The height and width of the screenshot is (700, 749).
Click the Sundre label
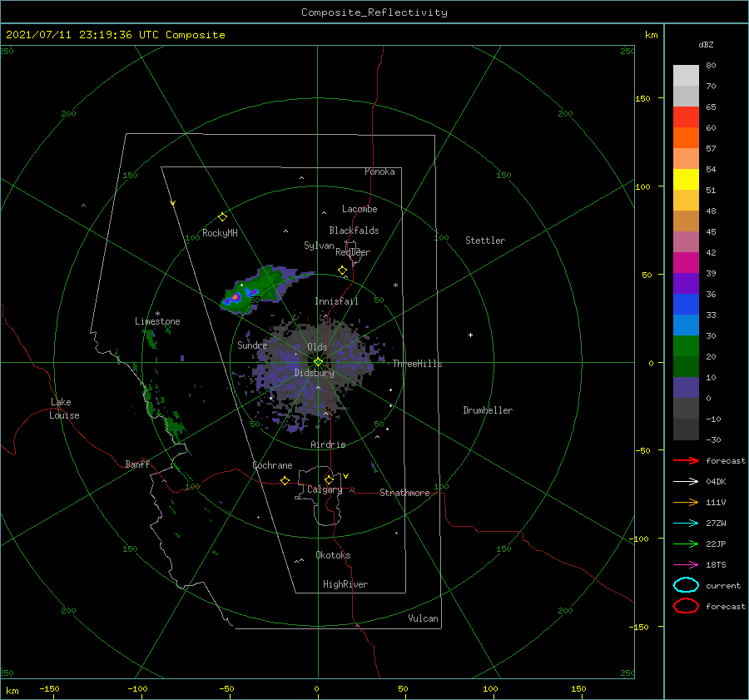(252, 345)
